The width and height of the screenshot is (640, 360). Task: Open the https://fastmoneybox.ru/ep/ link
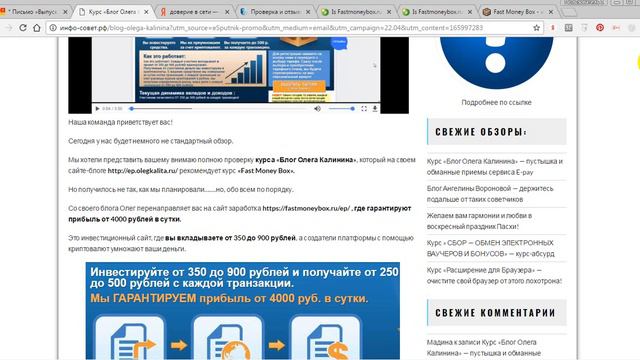(306, 208)
